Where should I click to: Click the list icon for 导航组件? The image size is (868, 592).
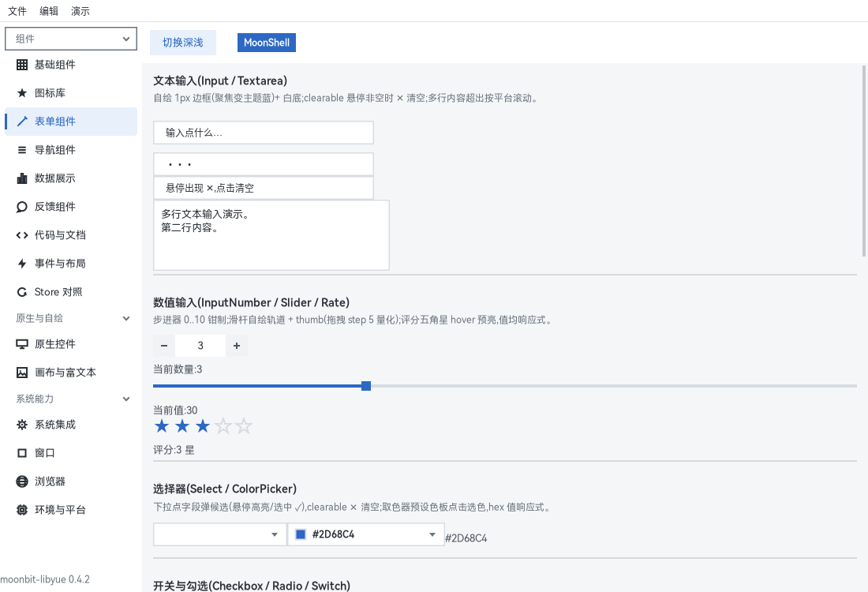22,150
